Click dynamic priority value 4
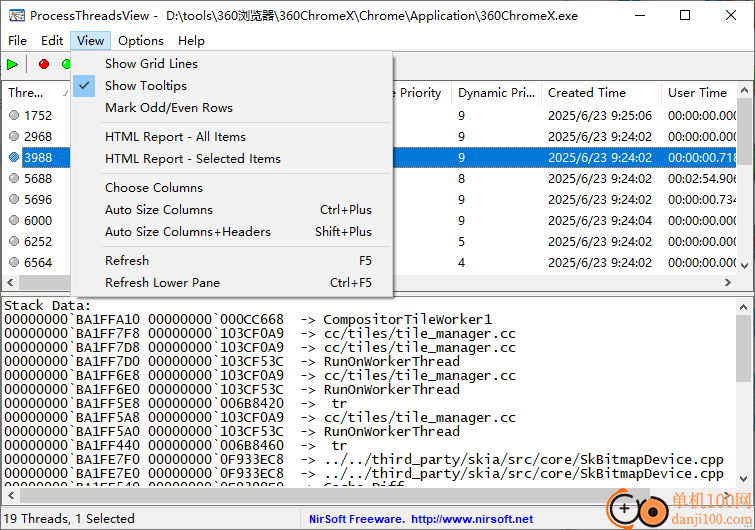 461,262
